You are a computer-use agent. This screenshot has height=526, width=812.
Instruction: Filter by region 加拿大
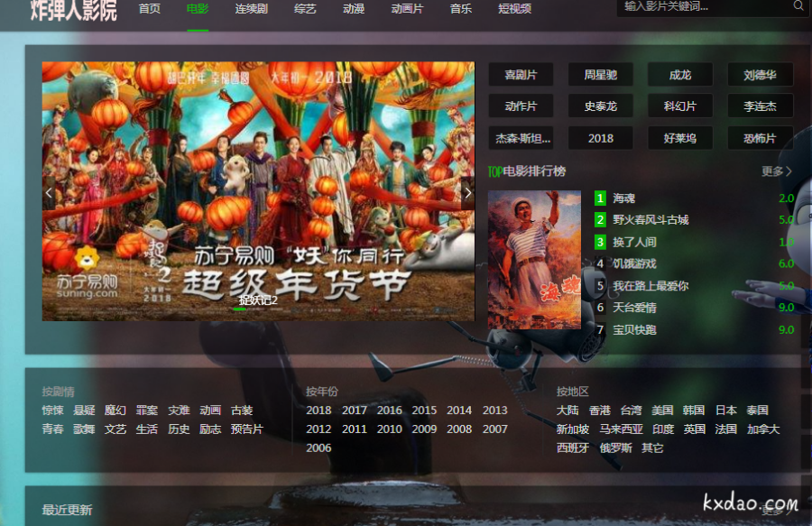coord(763,429)
